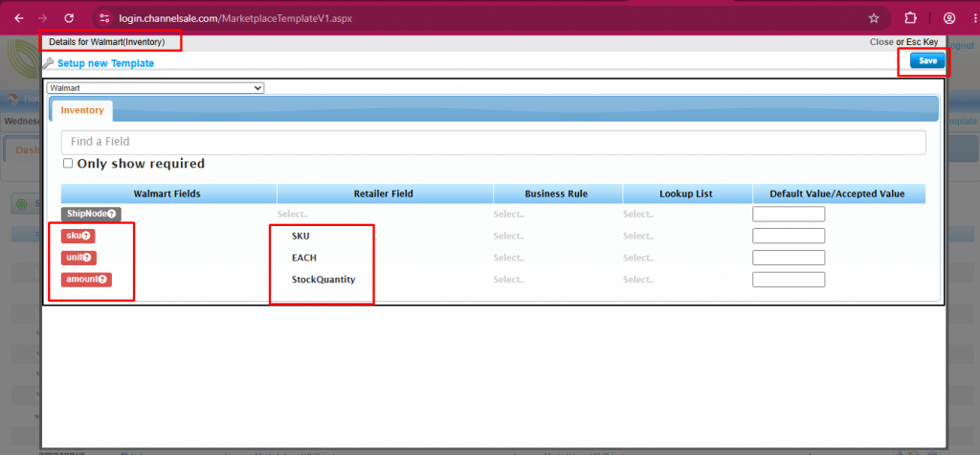Open the browser Extensions puzzle icon
Screen dimensions: 980x455
point(911,18)
